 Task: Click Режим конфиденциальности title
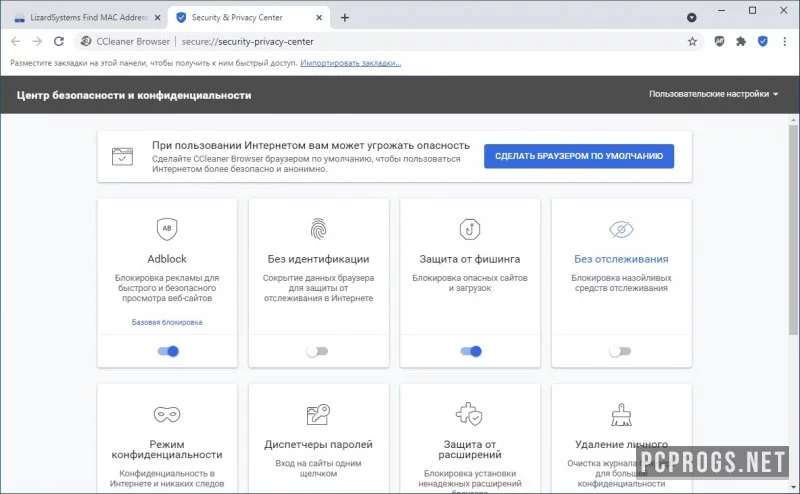pyautogui.click(x=167, y=449)
